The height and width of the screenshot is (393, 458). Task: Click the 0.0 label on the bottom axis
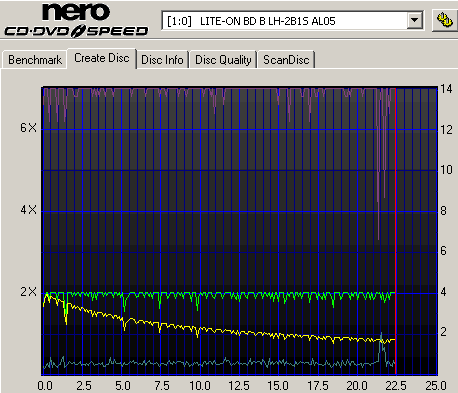(45, 386)
